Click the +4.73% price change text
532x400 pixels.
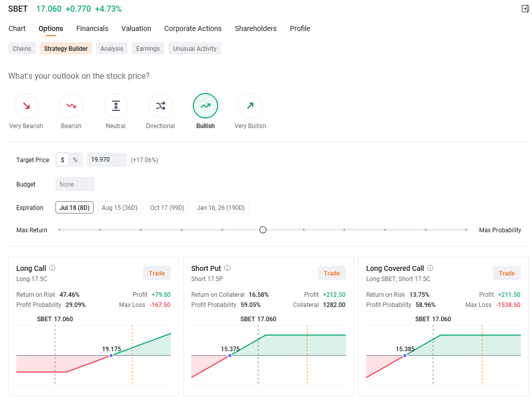click(x=108, y=9)
